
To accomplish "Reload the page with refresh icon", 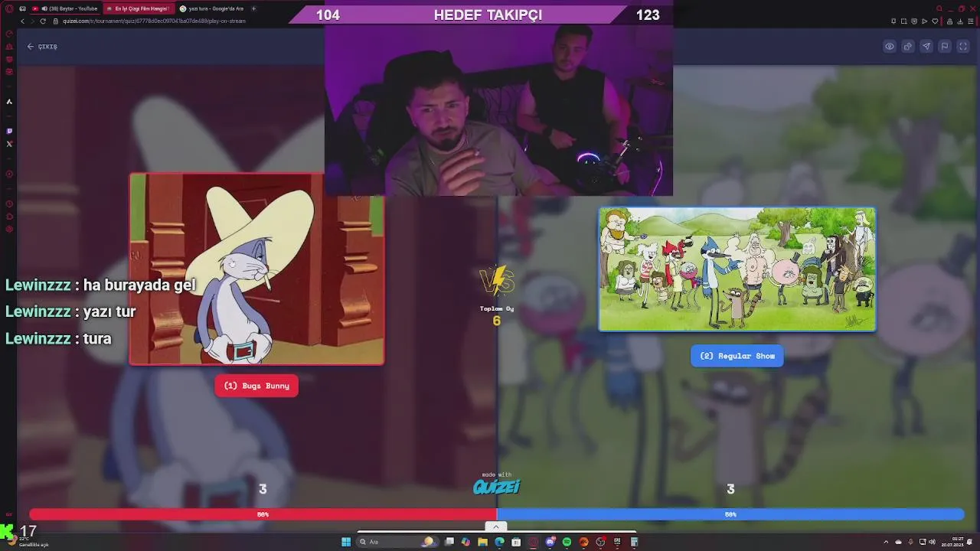I will (x=43, y=21).
